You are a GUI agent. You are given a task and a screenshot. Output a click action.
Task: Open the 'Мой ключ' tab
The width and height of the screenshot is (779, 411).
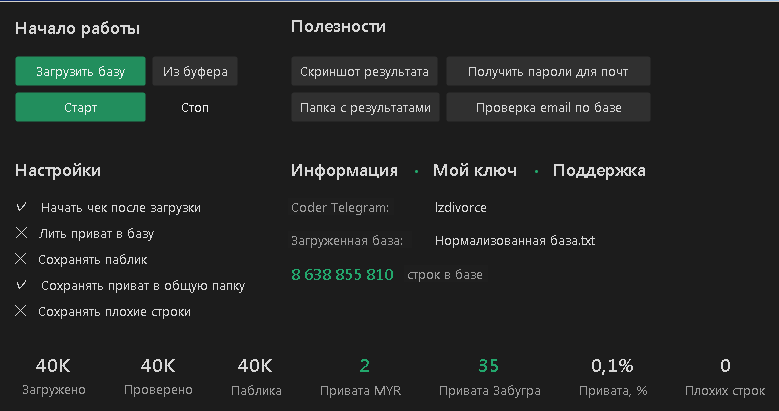[x=474, y=171]
